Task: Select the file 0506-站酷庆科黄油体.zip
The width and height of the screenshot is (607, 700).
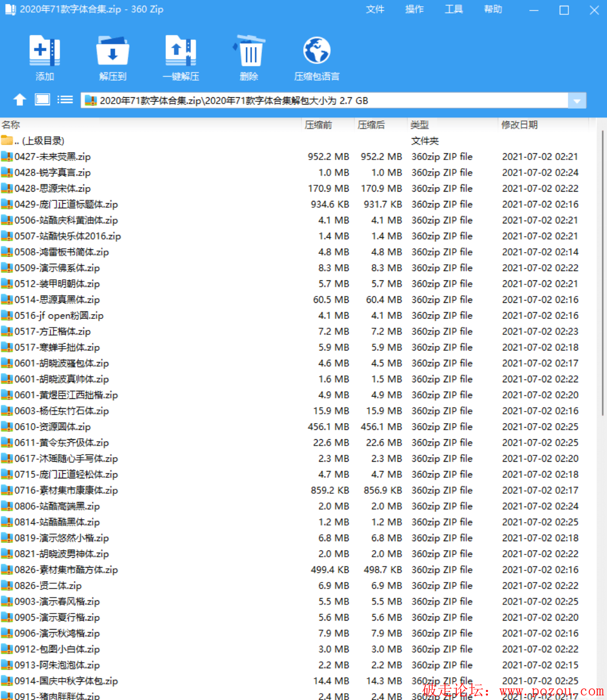Action: point(66,220)
